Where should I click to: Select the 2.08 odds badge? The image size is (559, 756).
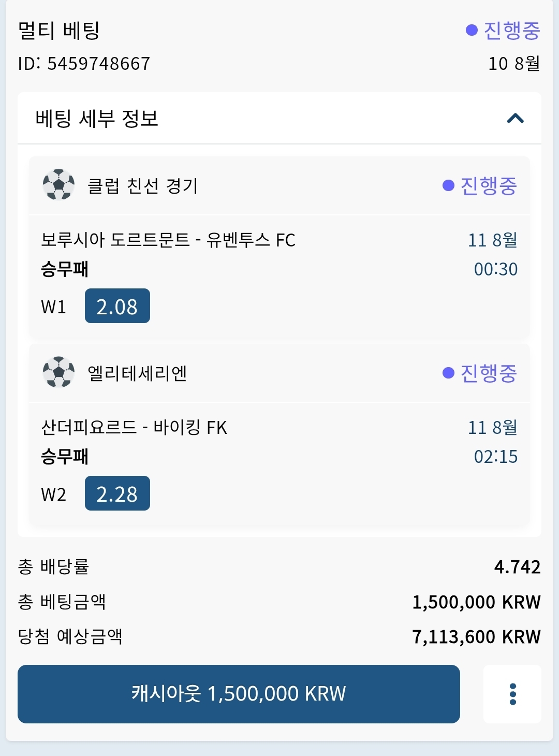tap(117, 306)
